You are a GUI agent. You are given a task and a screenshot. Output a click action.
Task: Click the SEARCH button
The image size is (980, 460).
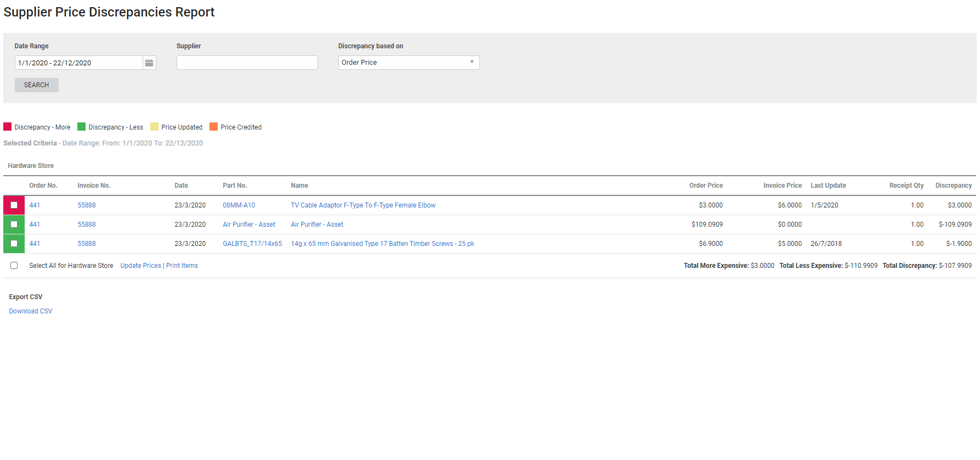pyautogui.click(x=37, y=85)
